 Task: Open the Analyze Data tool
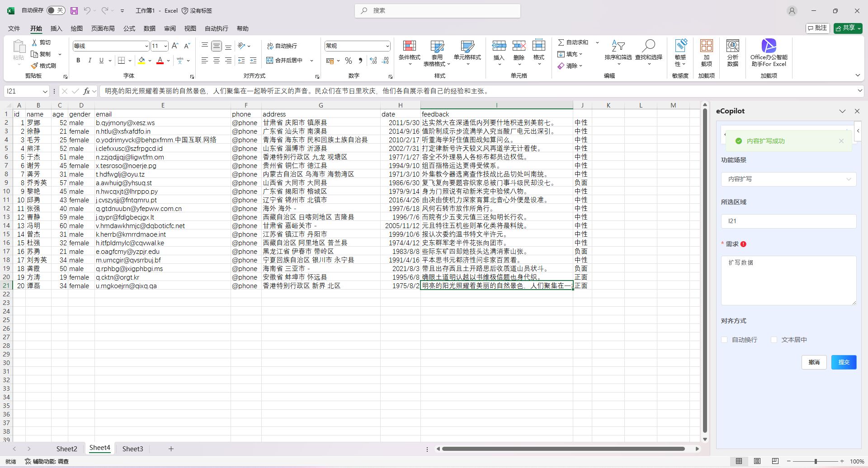tap(732, 46)
